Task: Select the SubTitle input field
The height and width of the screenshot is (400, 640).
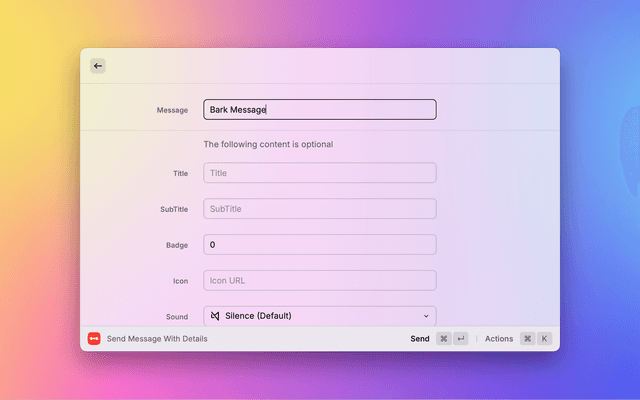Action: (319, 209)
